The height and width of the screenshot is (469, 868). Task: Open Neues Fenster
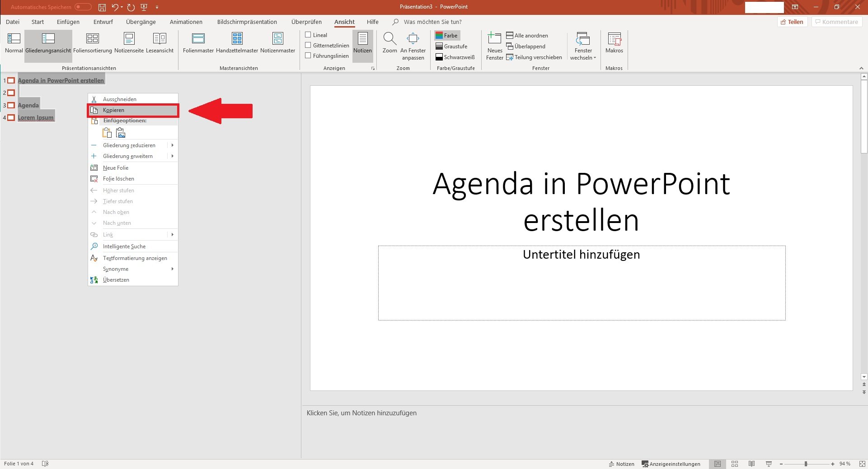click(495, 46)
